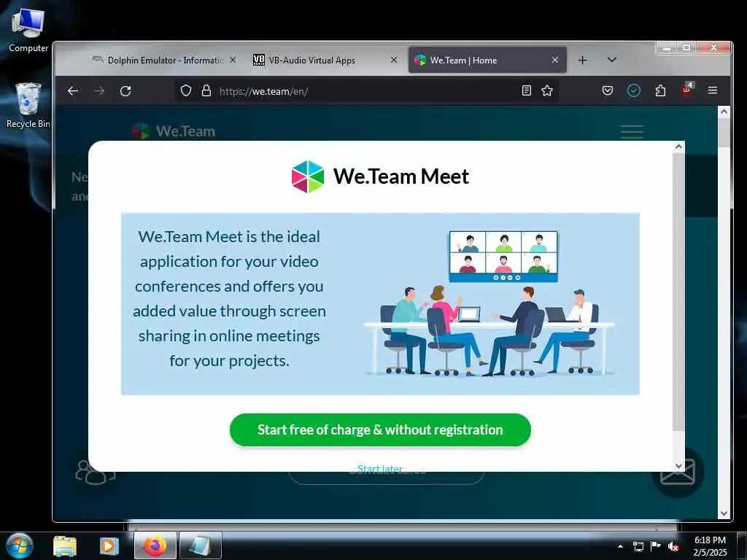Click the page scrollbar up arrow
The height and width of the screenshot is (560, 747).
pos(724,112)
